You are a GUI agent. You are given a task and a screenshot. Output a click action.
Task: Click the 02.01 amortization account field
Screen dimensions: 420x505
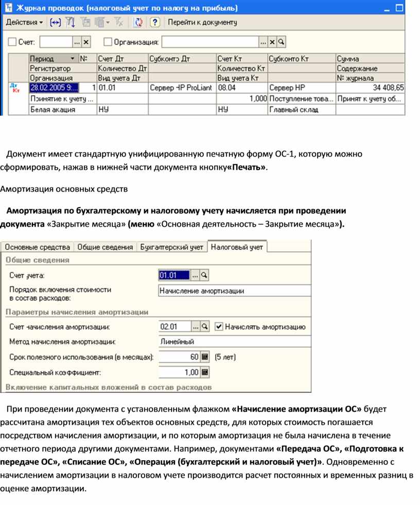coord(175,327)
